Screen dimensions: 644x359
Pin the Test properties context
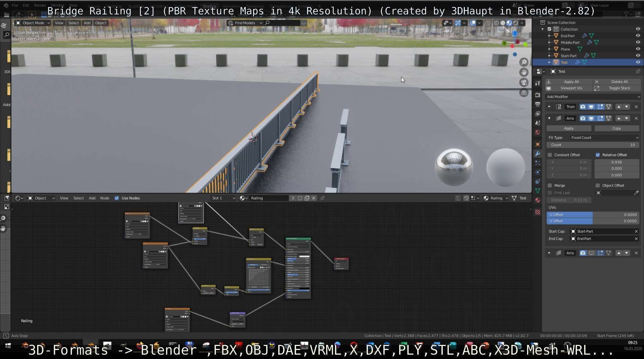pos(638,71)
